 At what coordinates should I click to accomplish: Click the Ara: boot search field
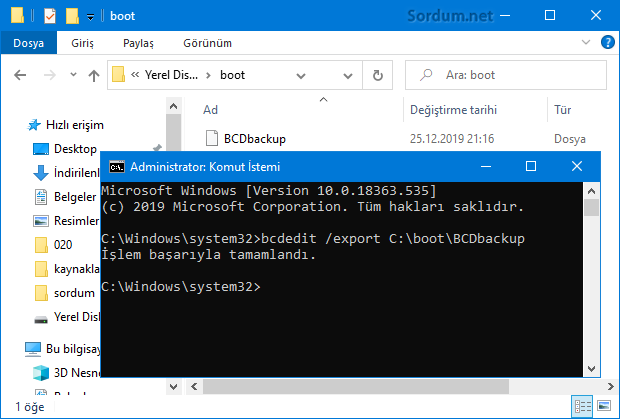click(x=506, y=75)
